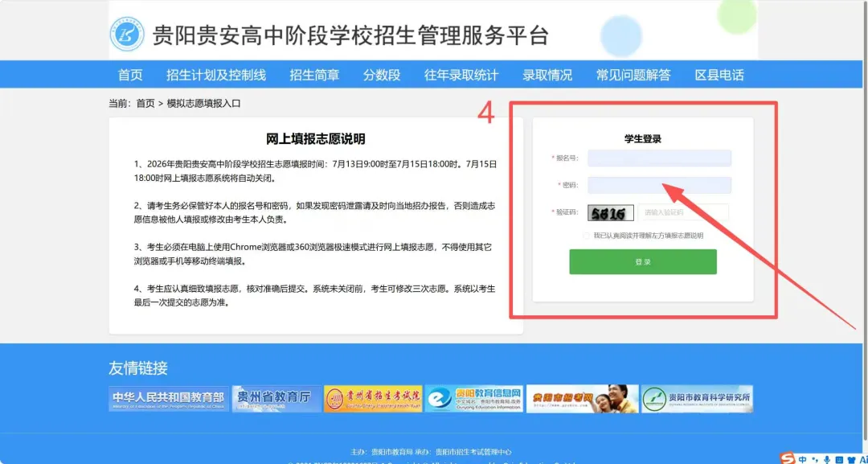The height and width of the screenshot is (464, 868).
Task: Click instruction paragraph 4 about 修改三次志愿
Action: (316, 296)
